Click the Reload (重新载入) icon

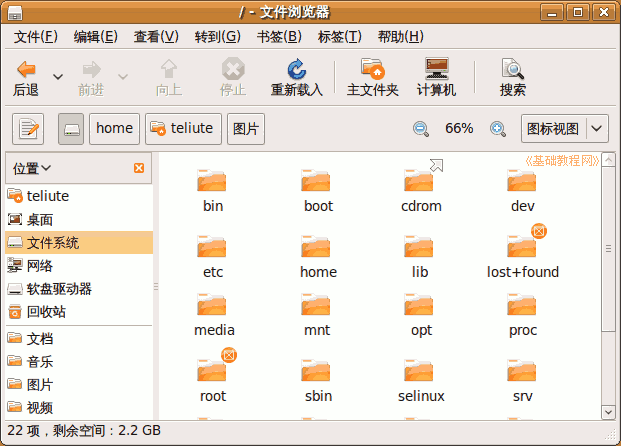[296, 70]
